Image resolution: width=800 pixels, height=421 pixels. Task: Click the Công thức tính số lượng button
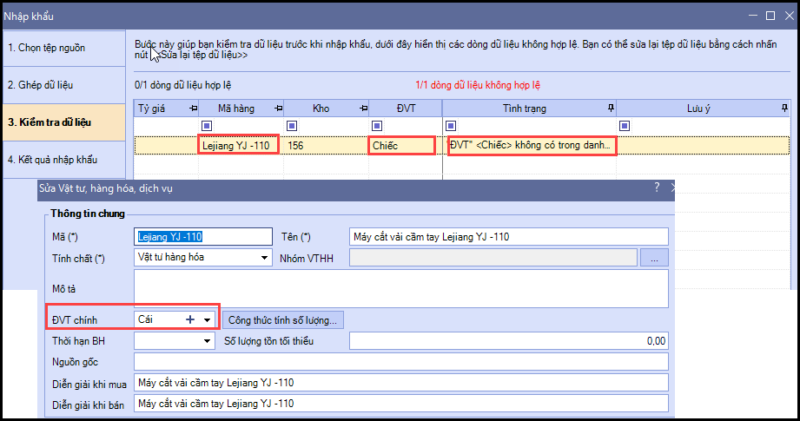(284, 319)
